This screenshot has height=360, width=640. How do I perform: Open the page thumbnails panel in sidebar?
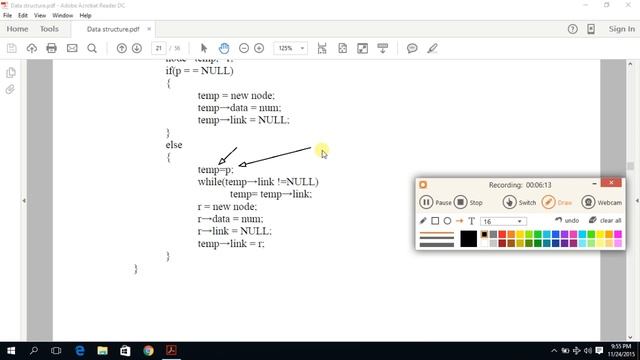tap(11, 73)
